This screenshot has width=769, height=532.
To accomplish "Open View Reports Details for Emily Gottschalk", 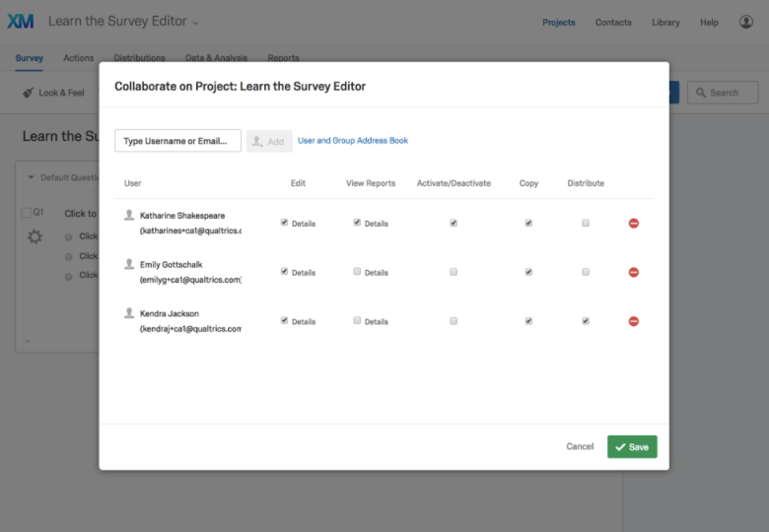I will tap(377, 273).
